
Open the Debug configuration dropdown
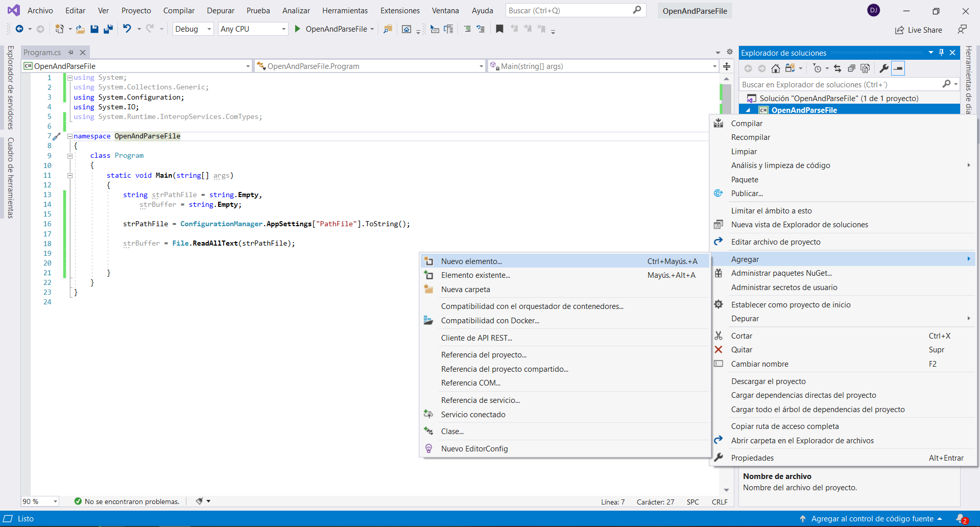(193, 29)
